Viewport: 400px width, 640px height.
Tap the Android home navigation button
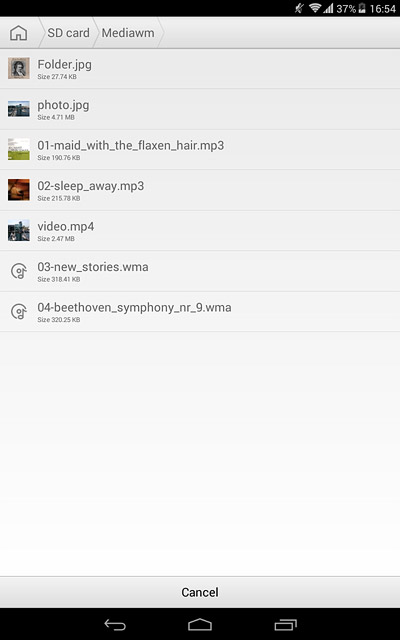pos(200,625)
